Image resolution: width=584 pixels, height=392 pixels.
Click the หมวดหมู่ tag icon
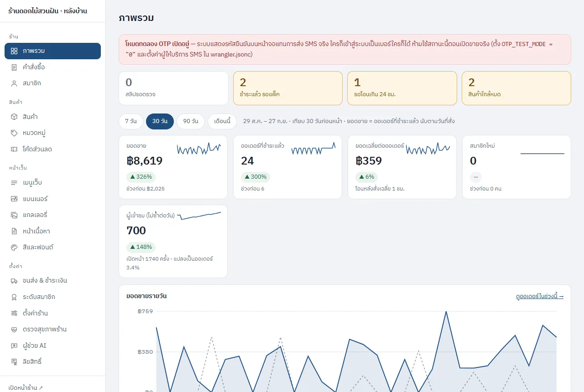point(14,133)
